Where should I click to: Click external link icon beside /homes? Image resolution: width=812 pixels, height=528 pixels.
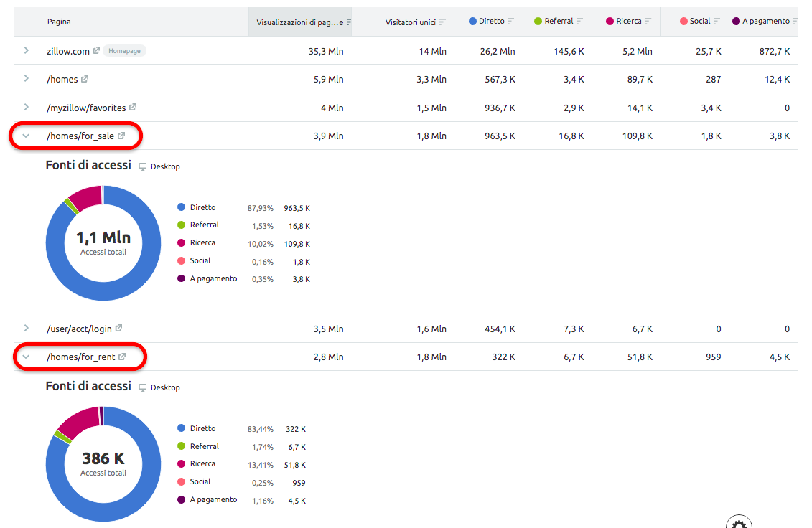click(x=85, y=80)
